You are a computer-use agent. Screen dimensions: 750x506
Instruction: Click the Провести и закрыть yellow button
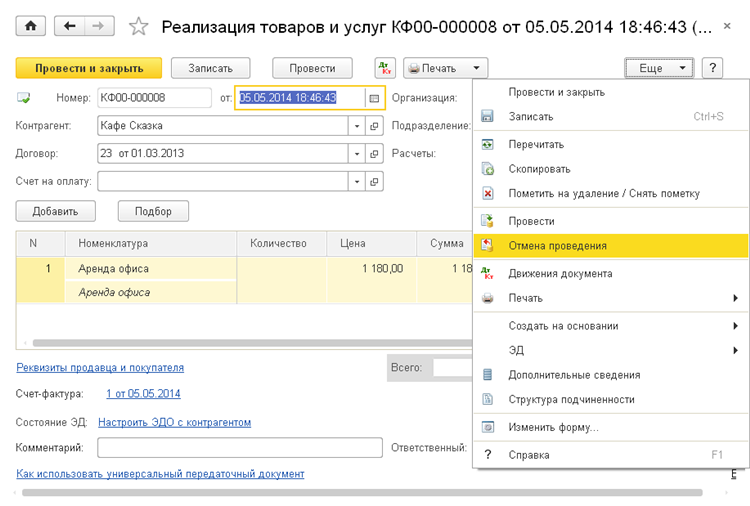[x=89, y=68]
